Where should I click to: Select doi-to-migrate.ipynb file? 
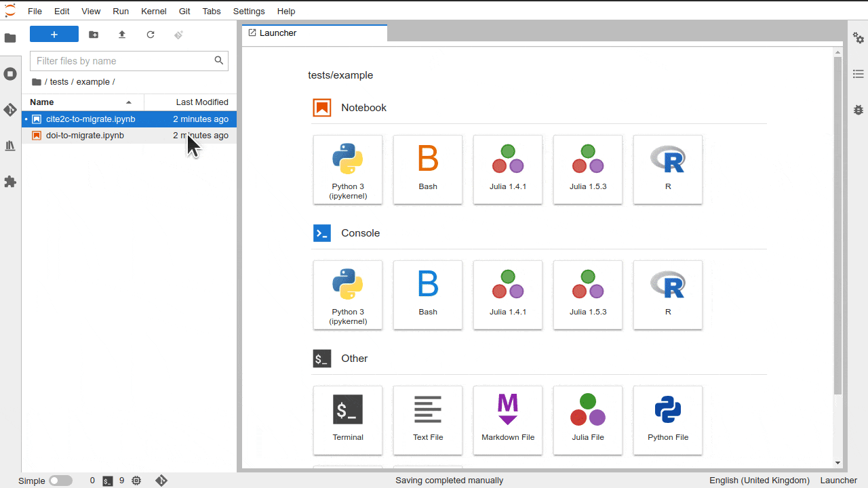pos(129,136)
